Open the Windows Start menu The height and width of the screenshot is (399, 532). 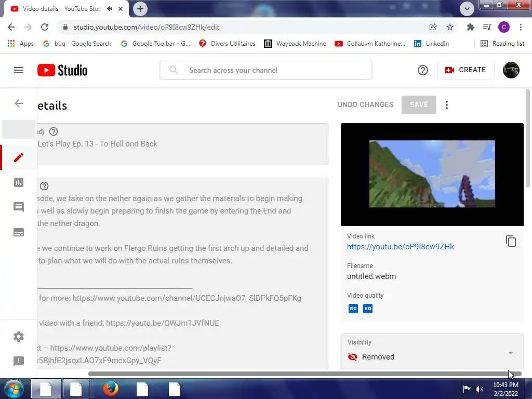point(13,389)
